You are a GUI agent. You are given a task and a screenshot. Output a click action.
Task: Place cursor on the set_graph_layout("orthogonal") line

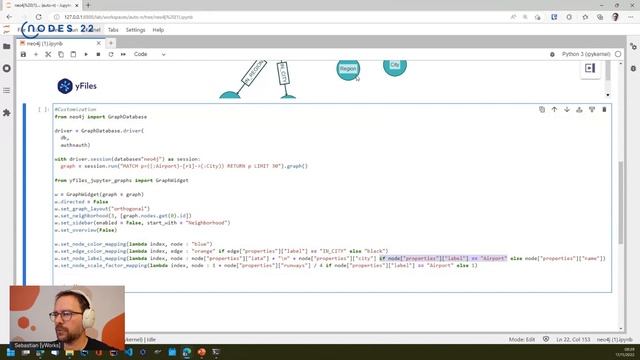pyautogui.click(x=102, y=209)
